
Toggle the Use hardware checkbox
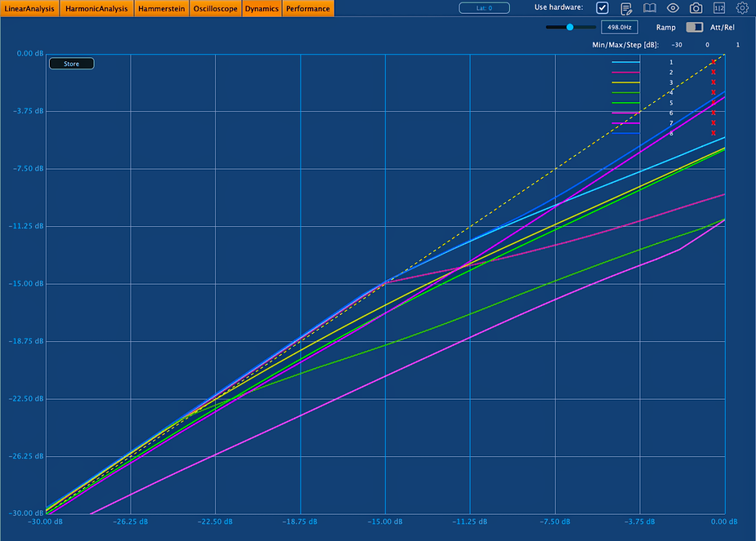click(x=602, y=8)
